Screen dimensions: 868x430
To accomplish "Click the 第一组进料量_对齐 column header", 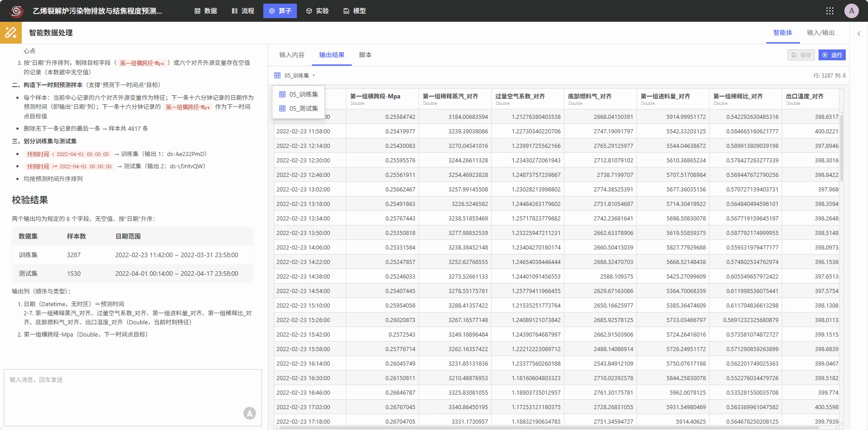I will click(x=673, y=99).
